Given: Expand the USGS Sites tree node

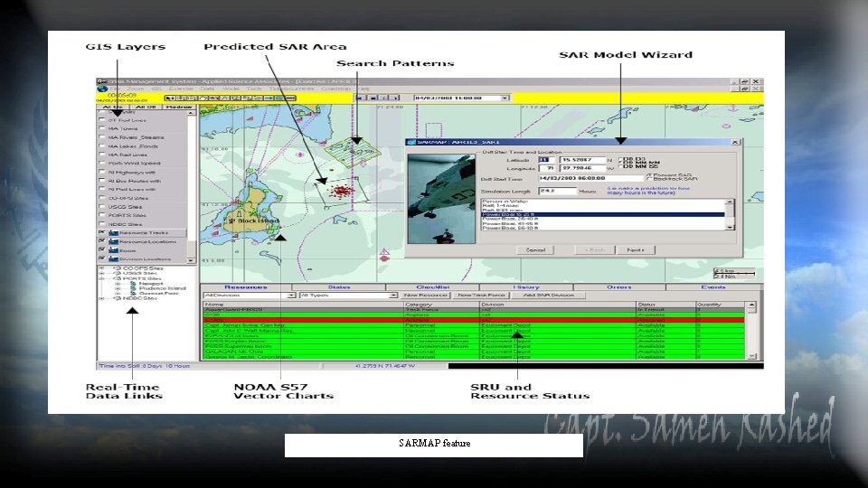Looking at the screenshot, I should click(x=101, y=273).
